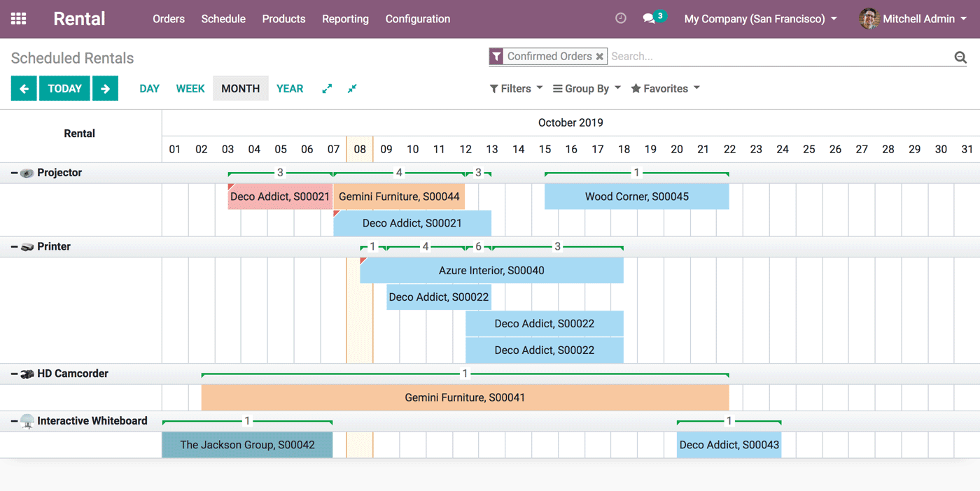Open the Favorites dropdown

click(665, 89)
